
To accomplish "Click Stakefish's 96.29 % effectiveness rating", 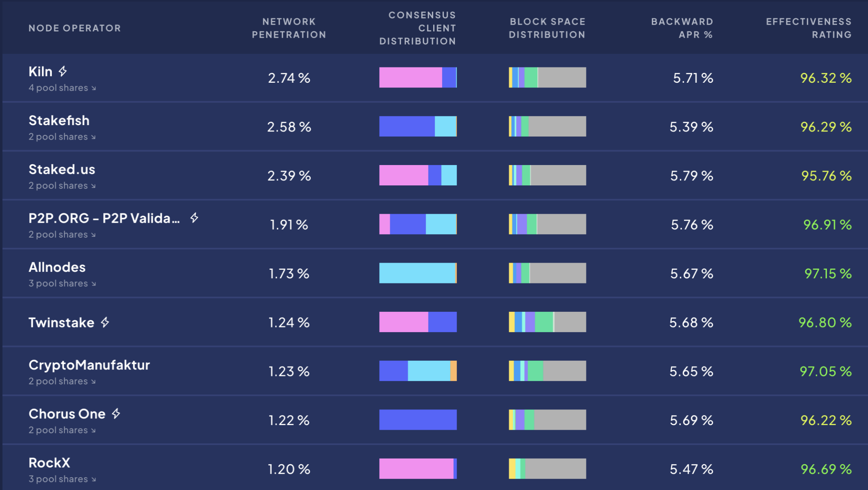I will tap(826, 127).
